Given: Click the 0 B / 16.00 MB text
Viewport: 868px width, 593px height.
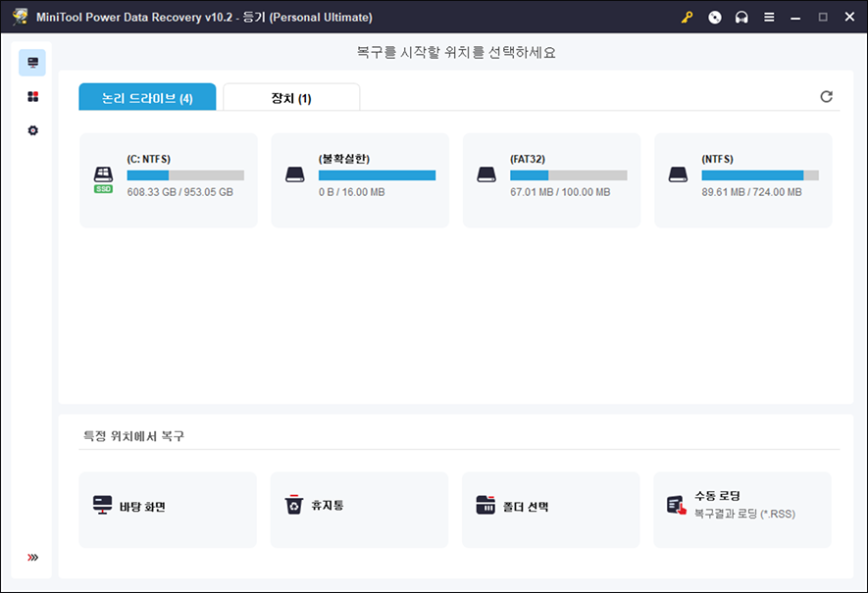Looking at the screenshot, I should 351,192.
